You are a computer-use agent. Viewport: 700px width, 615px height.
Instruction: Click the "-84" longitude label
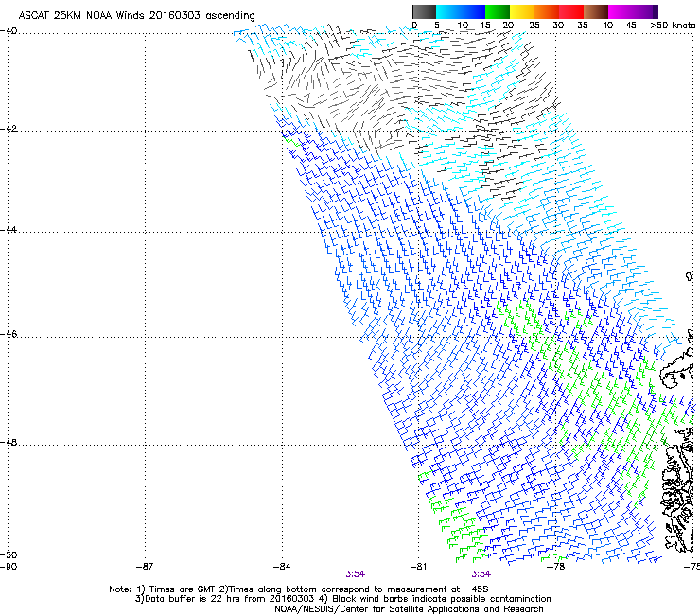pyautogui.click(x=282, y=567)
